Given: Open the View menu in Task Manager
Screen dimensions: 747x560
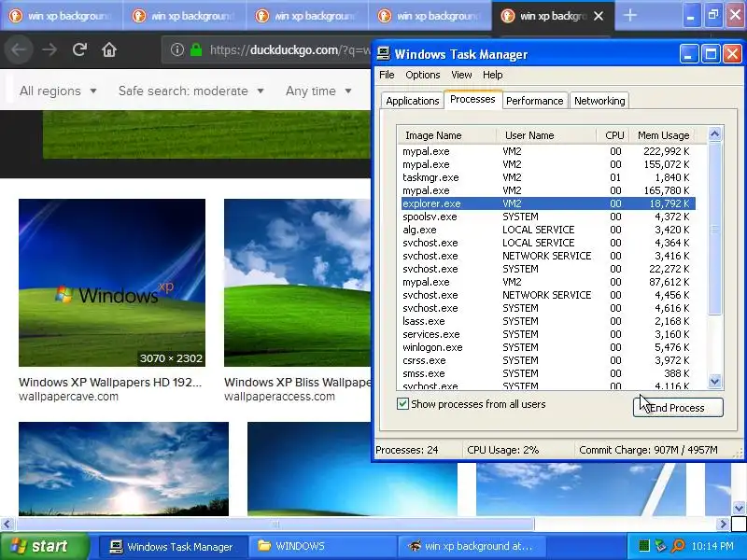Looking at the screenshot, I should (461, 75).
